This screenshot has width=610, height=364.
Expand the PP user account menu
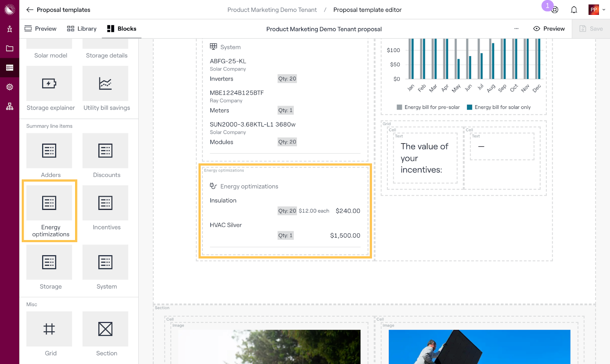pos(596,10)
